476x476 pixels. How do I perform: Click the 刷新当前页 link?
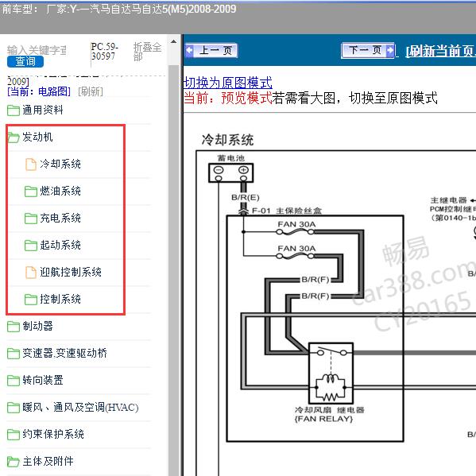tap(441, 51)
